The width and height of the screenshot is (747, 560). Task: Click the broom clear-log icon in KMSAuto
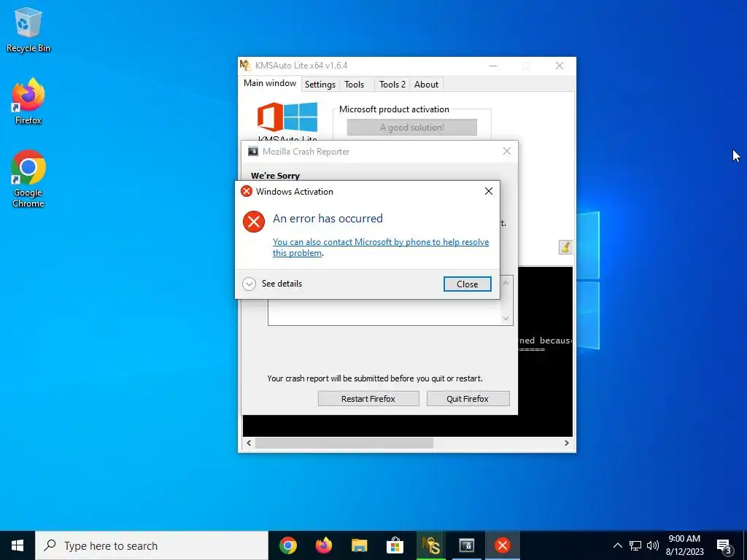[565, 246]
